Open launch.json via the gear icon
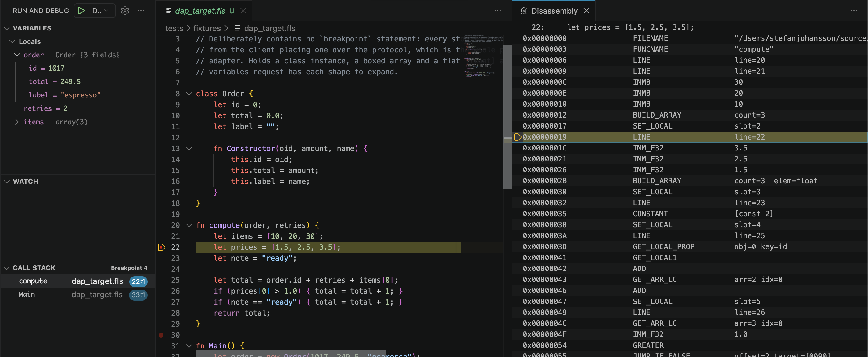Screen dimensions: 868x357 (125, 11)
